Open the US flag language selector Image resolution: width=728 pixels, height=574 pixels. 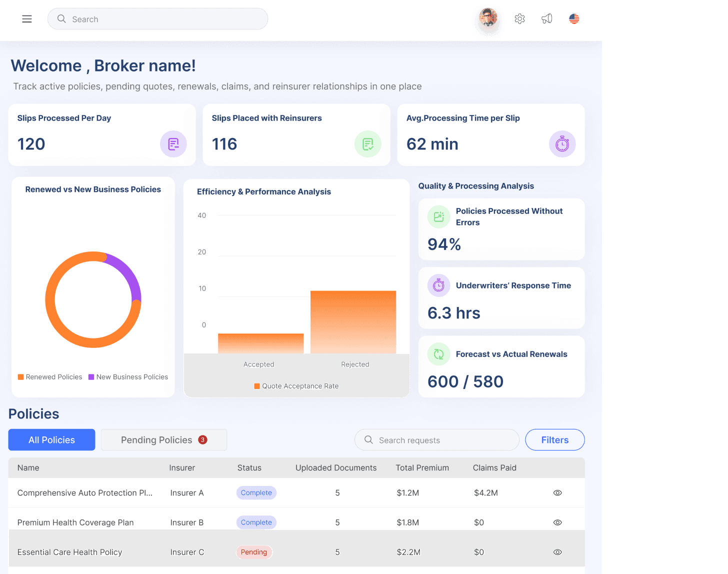click(x=574, y=19)
